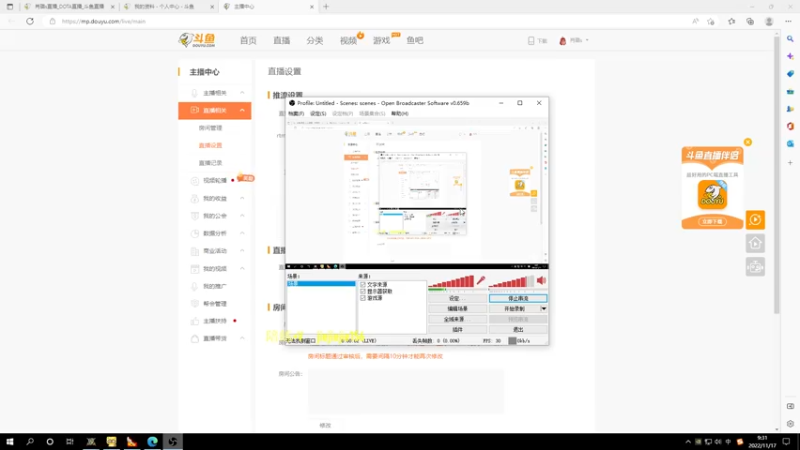Viewport: 800px width, 450px height.
Task: Expand the 我的视频 sidebar section
Action: tap(215, 268)
